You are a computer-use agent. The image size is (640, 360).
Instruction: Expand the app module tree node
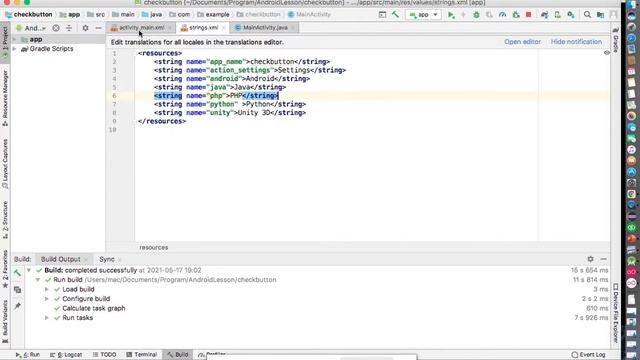[x=15, y=40]
